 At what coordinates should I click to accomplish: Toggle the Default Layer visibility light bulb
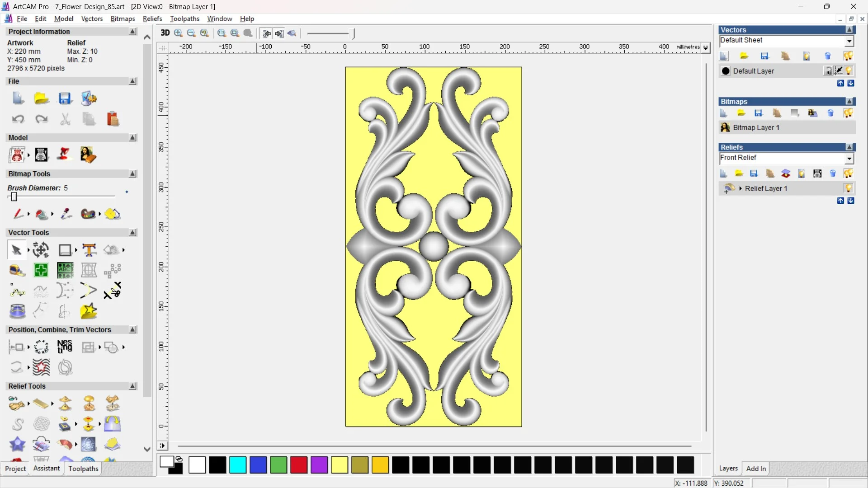pos(848,71)
